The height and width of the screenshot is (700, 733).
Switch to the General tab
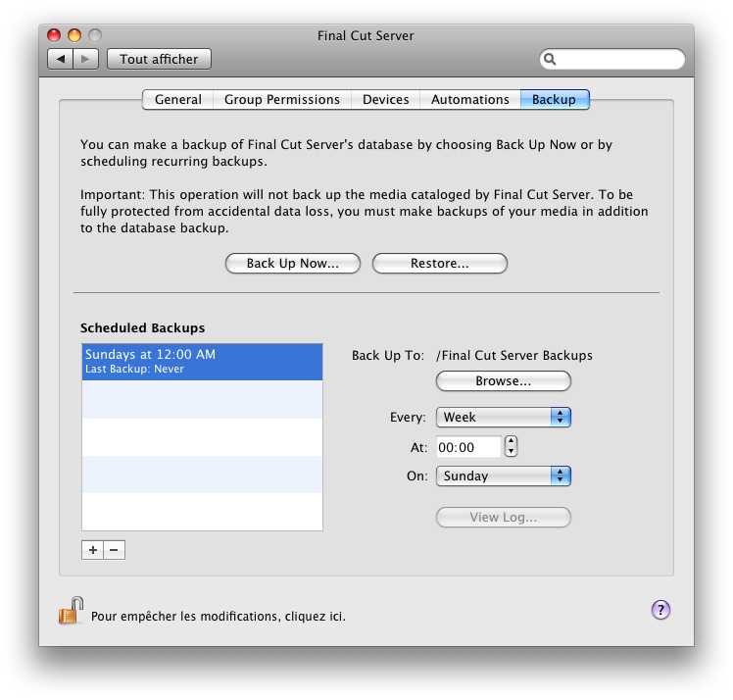coord(178,100)
